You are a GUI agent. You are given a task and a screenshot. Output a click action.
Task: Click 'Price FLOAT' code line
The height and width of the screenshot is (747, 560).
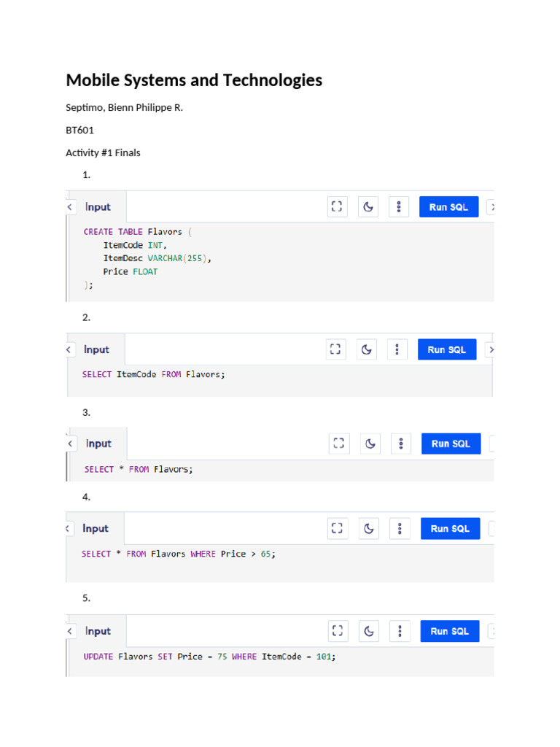point(130,271)
